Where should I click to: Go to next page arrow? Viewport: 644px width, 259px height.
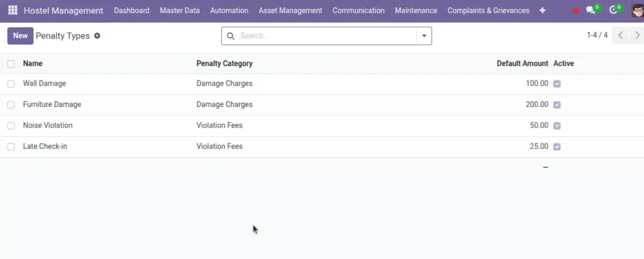tap(637, 35)
